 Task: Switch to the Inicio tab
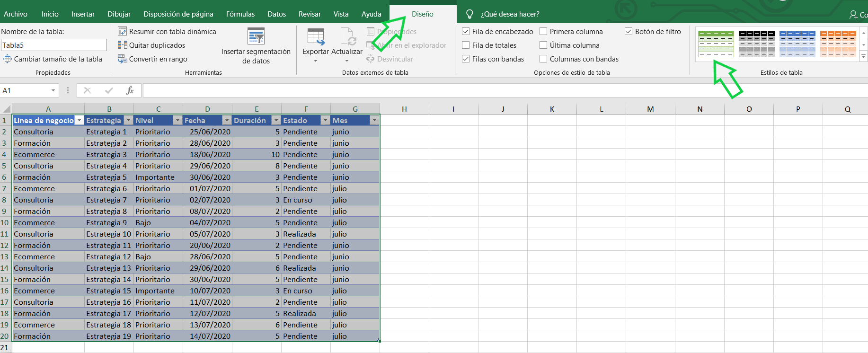50,14
